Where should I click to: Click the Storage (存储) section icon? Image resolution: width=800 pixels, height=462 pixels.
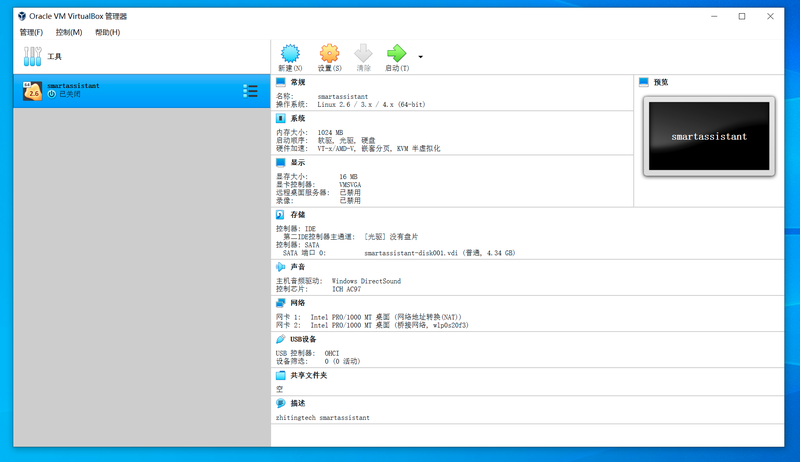(x=280, y=215)
